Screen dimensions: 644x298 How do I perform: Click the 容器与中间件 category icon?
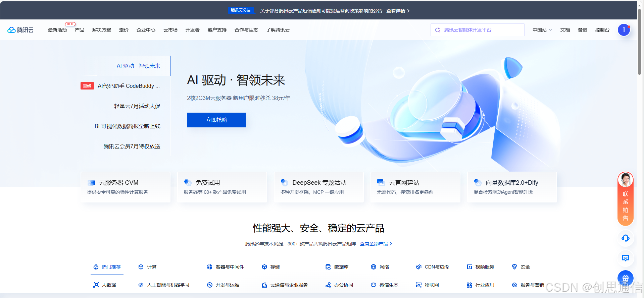point(210,267)
